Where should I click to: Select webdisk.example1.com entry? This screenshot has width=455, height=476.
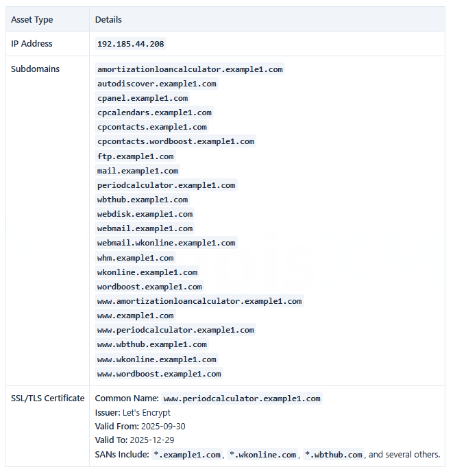click(x=145, y=214)
